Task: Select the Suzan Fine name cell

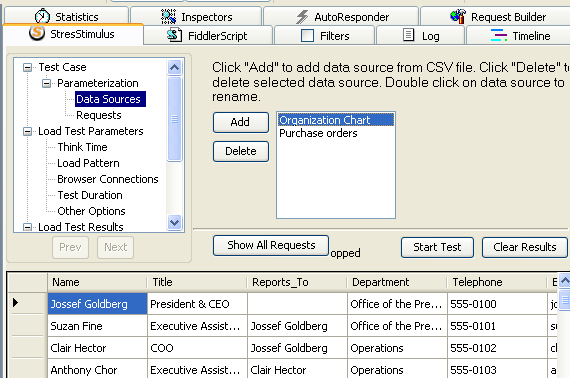Action: (97, 326)
